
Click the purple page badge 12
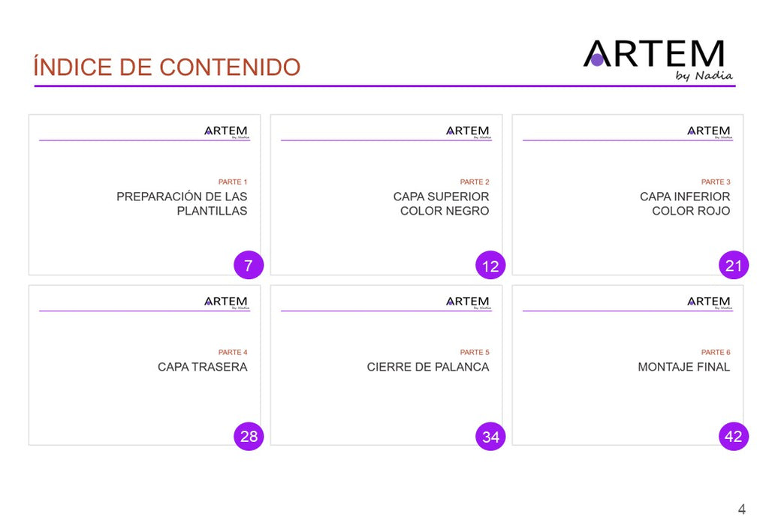[x=490, y=266]
